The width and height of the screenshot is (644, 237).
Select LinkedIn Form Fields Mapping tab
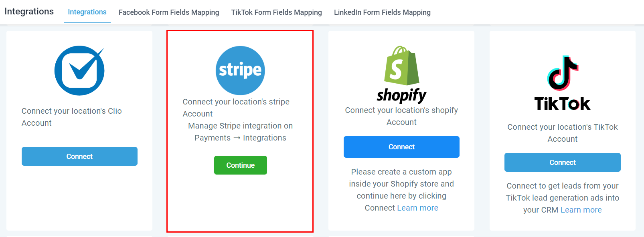tap(382, 12)
